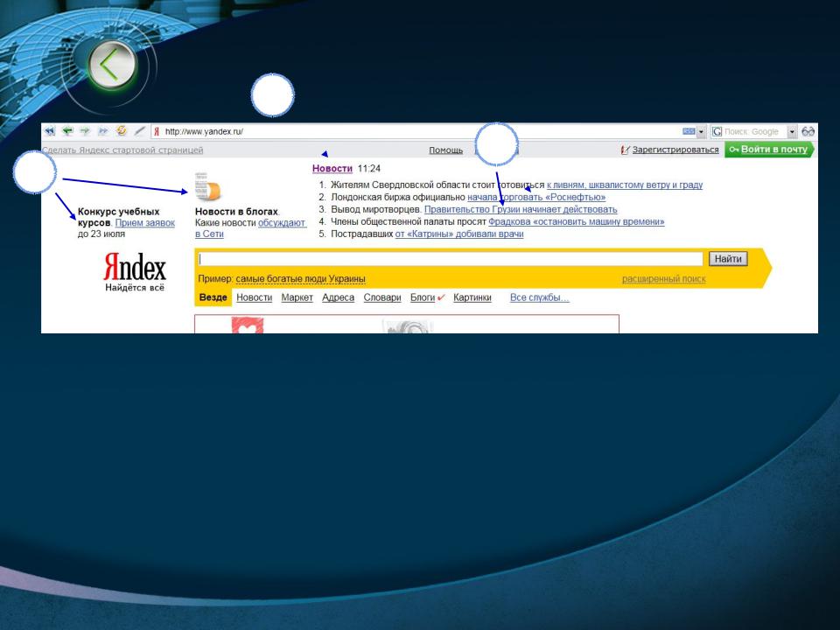Viewport: 840px width, 630px height.
Task: Click the browser Forward arrow icon
Action: pyautogui.click(x=85, y=130)
